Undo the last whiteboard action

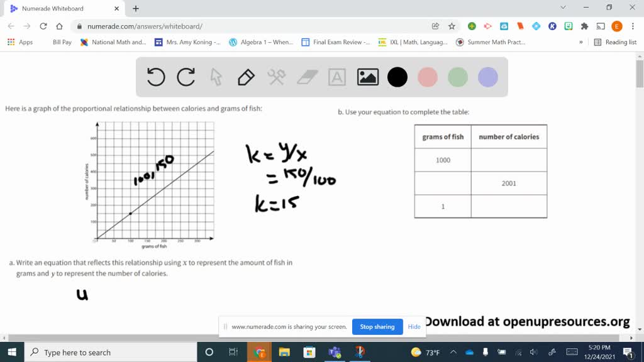point(156,77)
